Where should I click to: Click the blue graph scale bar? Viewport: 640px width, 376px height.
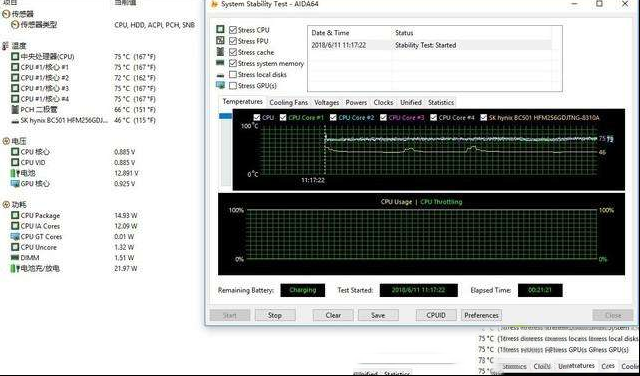pos(226,116)
